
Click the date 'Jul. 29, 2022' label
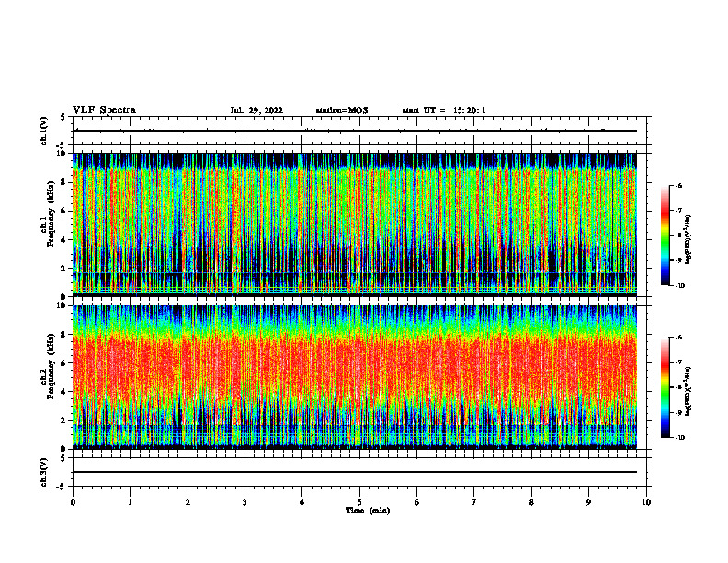[x=256, y=110]
